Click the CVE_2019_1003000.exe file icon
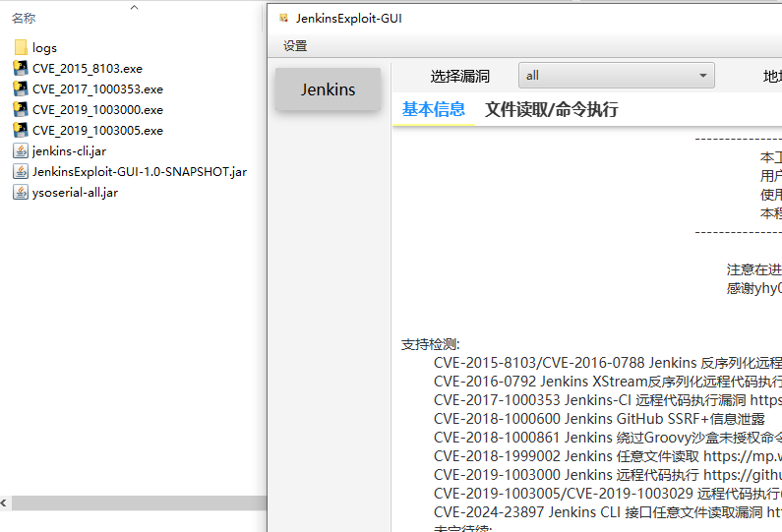 click(x=21, y=109)
